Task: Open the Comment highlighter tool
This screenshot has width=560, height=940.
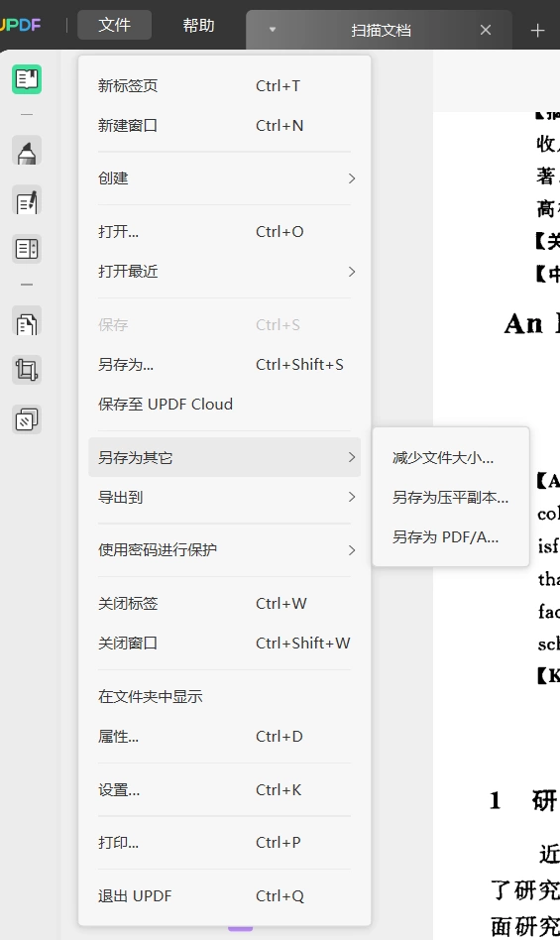Action: click(27, 151)
